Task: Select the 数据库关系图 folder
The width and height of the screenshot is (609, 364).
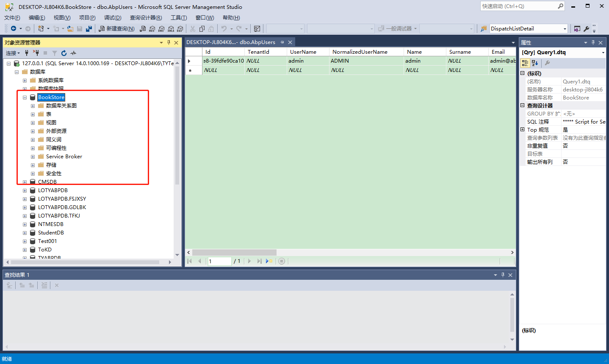Action: [x=61, y=106]
